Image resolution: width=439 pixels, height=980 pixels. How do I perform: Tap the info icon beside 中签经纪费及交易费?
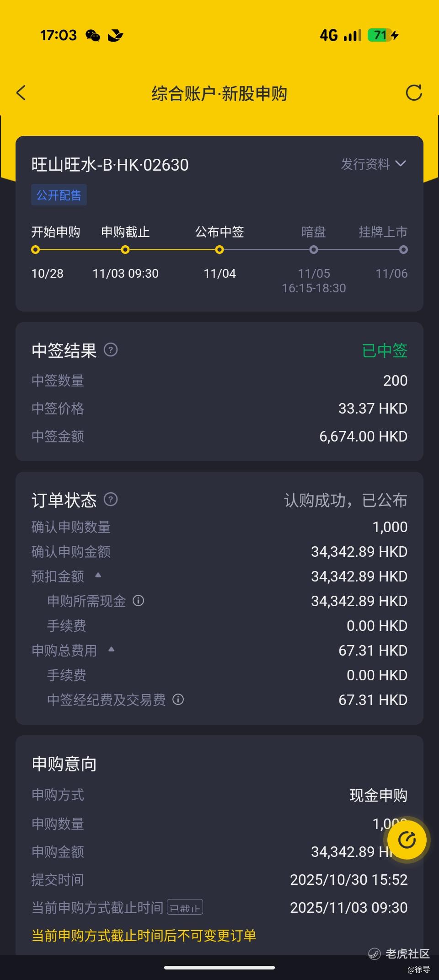click(x=178, y=700)
